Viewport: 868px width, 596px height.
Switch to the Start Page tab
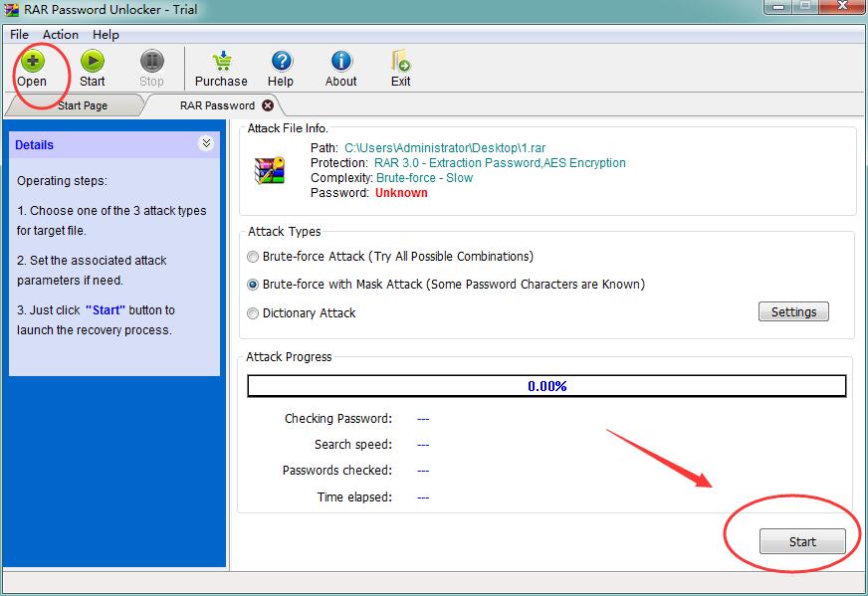pyautogui.click(x=82, y=105)
